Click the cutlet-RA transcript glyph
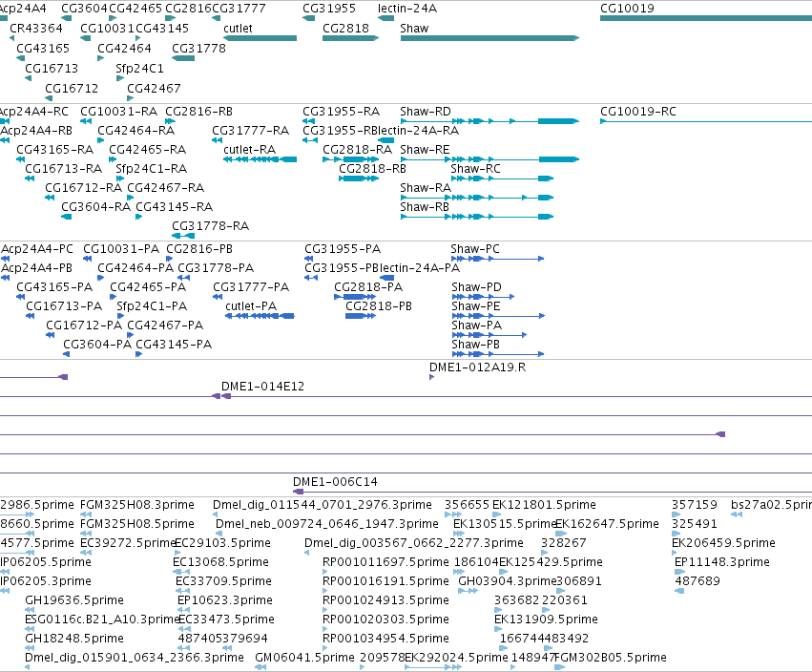Screen dimensions: 812x672 260,159
